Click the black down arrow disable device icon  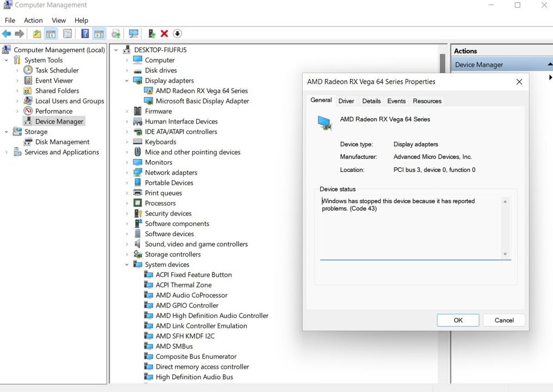pyautogui.click(x=177, y=34)
